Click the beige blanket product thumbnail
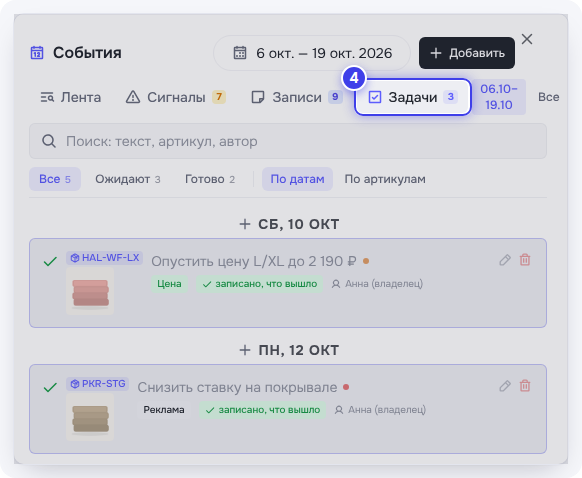 [x=90, y=417]
